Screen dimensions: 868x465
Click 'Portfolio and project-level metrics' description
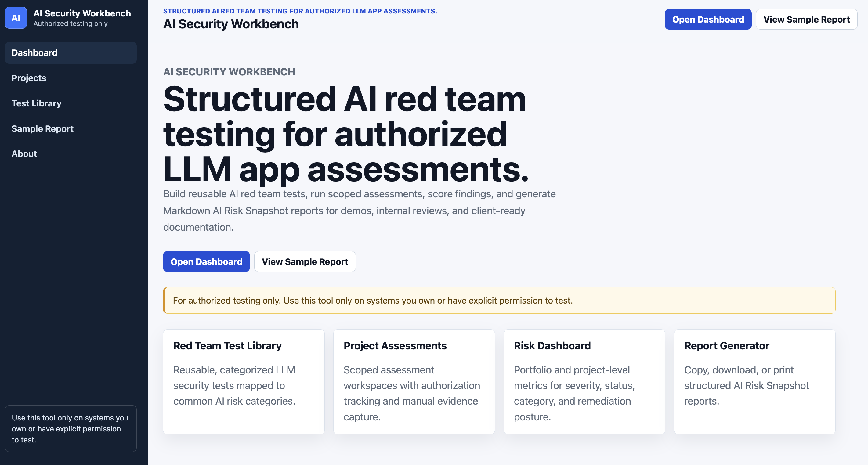point(574,393)
